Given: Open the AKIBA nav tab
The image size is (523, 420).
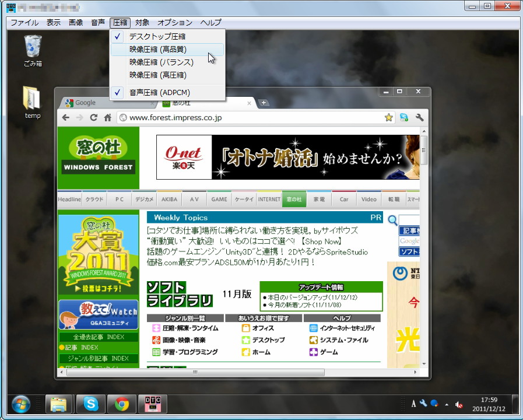Looking at the screenshot, I should 170,199.
